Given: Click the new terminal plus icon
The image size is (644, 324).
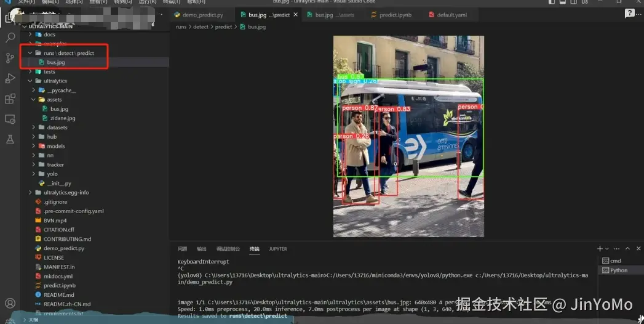Looking at the screenshot, I should click(600, 248).
